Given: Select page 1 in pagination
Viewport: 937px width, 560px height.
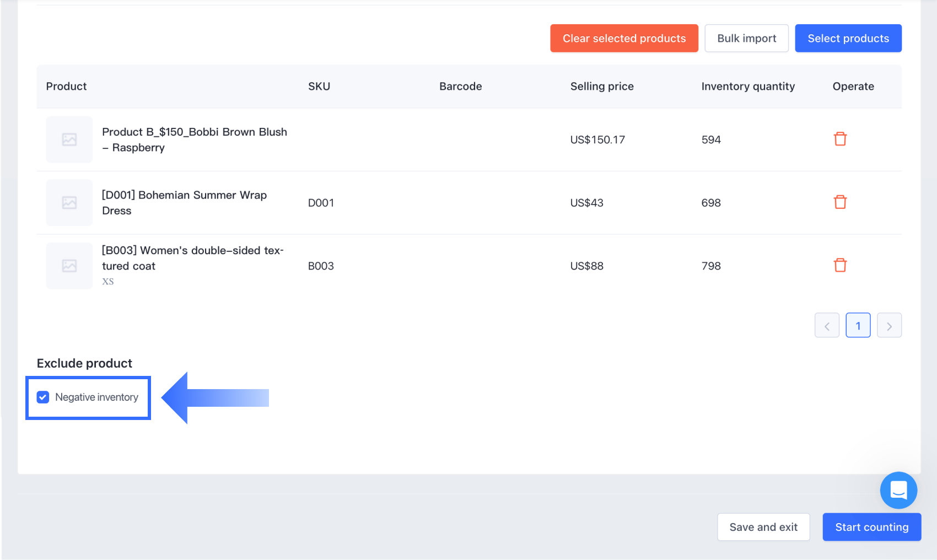Looking at the screenshot, I should point(858,326).
